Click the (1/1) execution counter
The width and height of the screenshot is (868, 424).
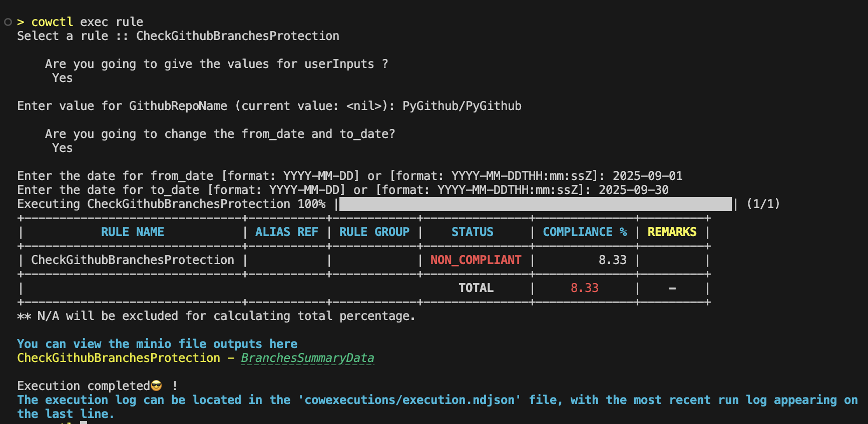[763, 204]
